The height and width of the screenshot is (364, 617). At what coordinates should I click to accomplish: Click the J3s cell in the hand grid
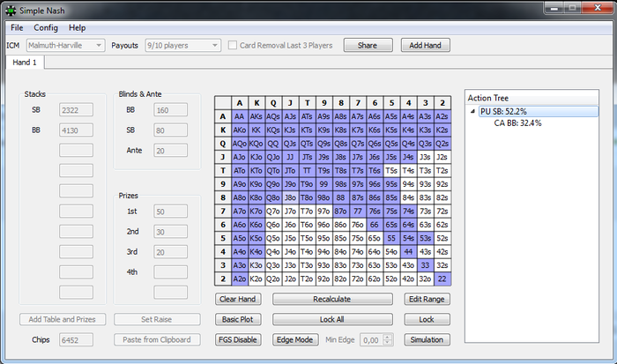pyautogui.click(x=426, y=157)
